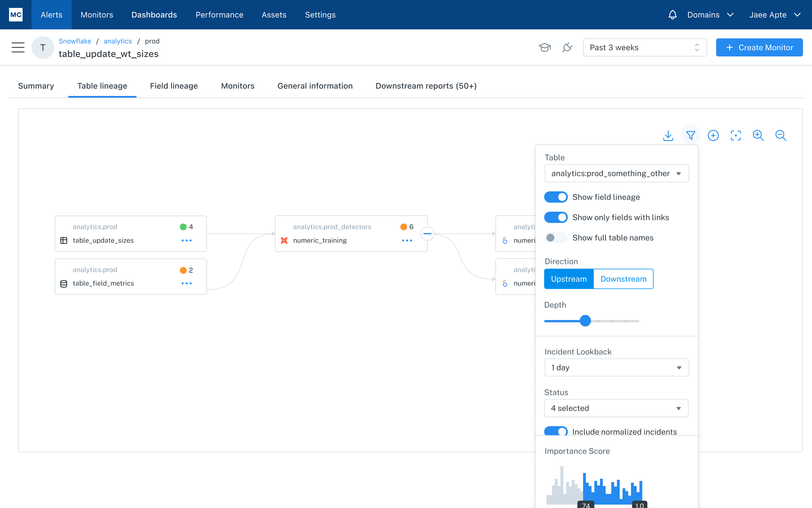The height and width of the screenshot is (508, 812).
Task: Follow the analytics breadcrumb link
Action: (118, 41)
